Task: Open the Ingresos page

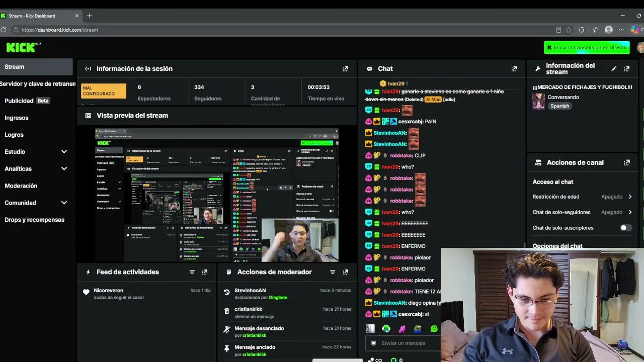Action: coord(17,118)
